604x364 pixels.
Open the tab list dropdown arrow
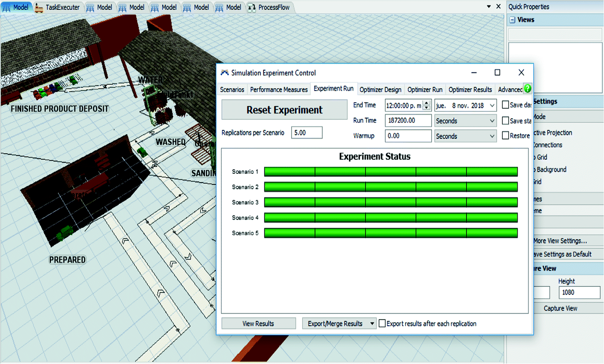click(x=489, y=7)
